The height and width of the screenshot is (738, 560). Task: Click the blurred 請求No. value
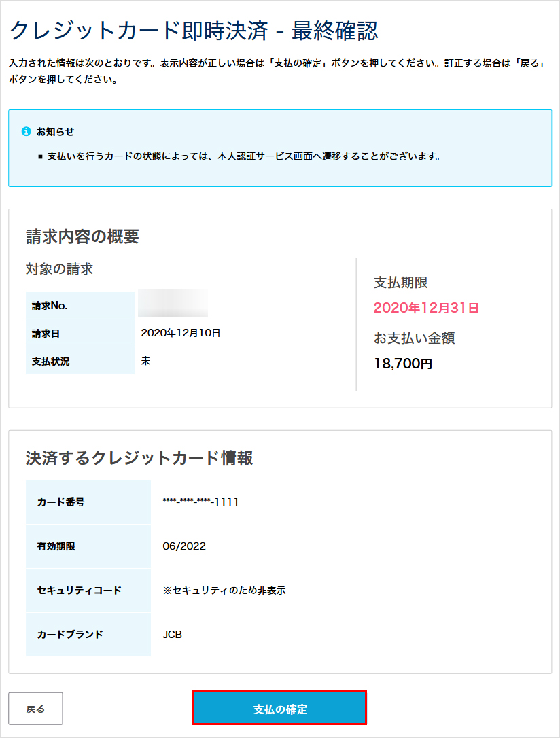pyautogui.click(x=173, y=303)
